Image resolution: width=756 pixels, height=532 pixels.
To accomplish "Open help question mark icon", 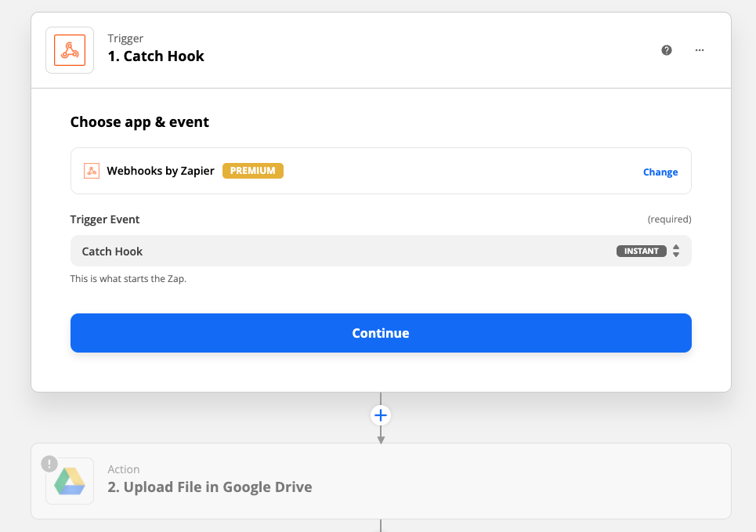I will (667, 50).
